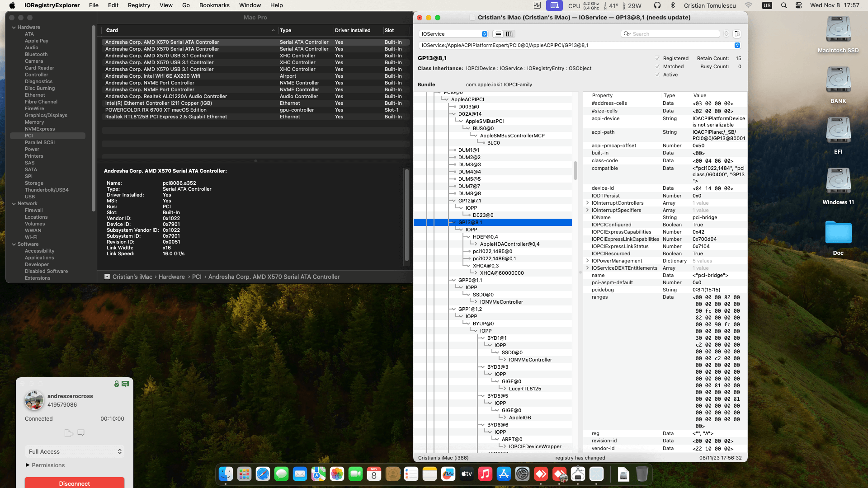The height and width of the screenshot is (488, 868).
Task: Sort by the Driver Installed column header
Action: coord(358,30)
